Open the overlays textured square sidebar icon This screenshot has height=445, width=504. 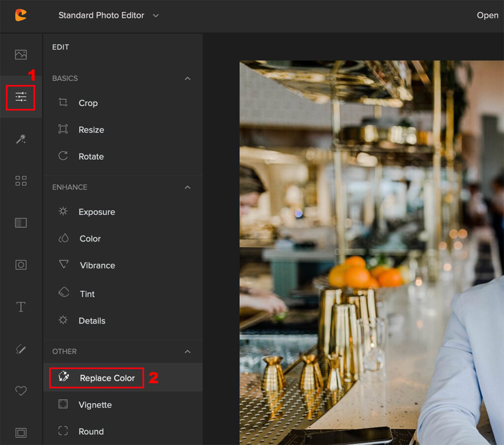21,222
